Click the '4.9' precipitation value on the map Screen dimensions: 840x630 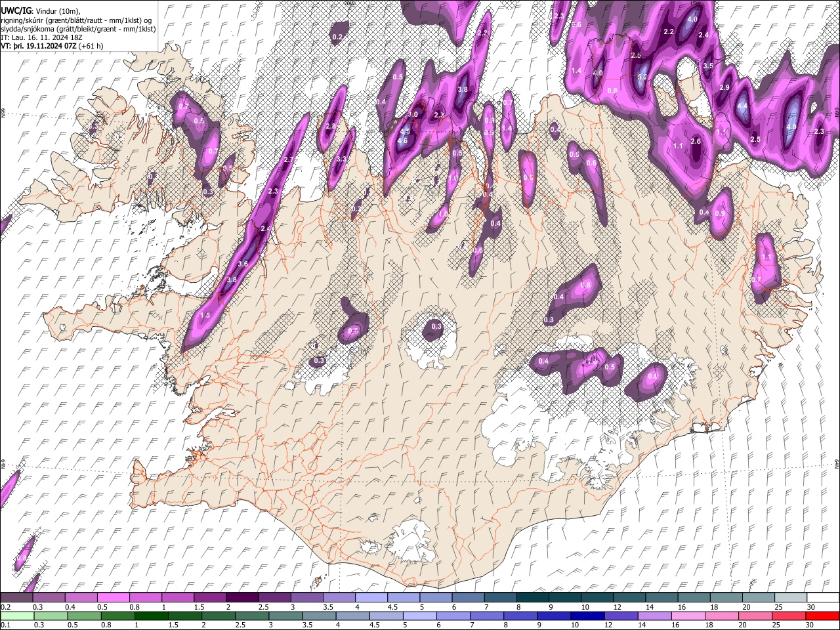pos(791,127)
